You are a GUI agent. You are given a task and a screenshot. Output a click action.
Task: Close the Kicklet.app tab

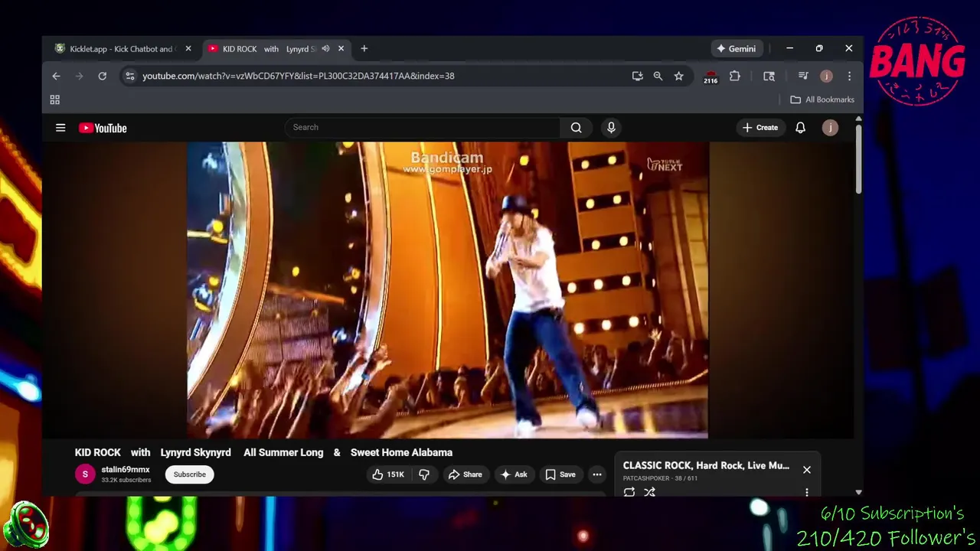click(188, 49)
